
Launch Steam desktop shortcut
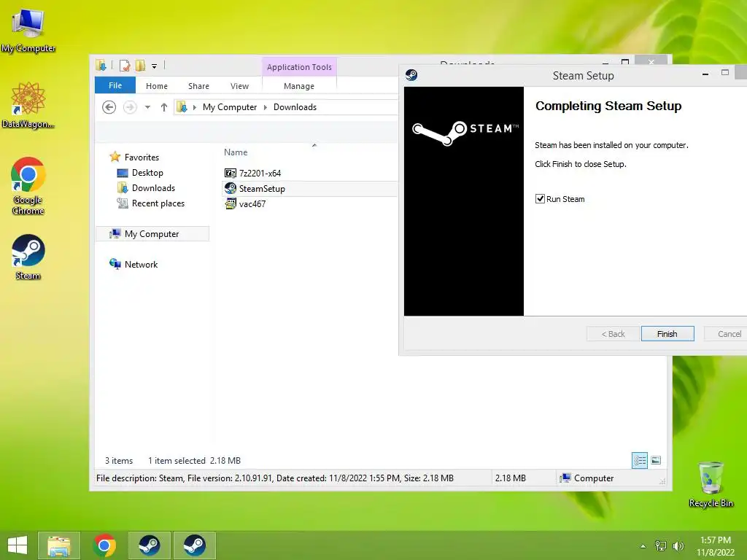tap(28, 256)
